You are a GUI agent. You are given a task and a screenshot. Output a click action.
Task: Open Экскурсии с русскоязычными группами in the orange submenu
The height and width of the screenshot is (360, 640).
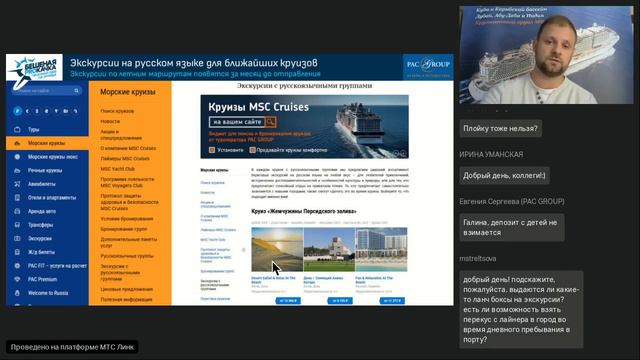(x=120, y=272)
